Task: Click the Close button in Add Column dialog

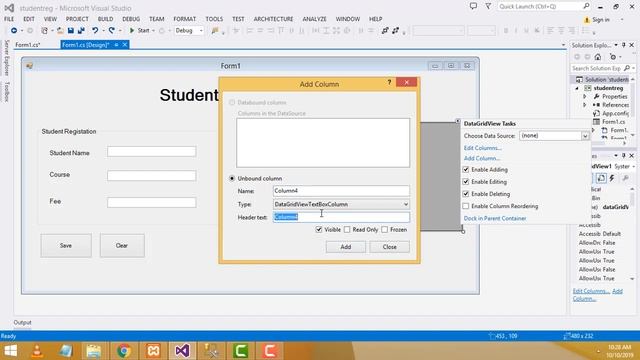Action: tap(389, 247)
